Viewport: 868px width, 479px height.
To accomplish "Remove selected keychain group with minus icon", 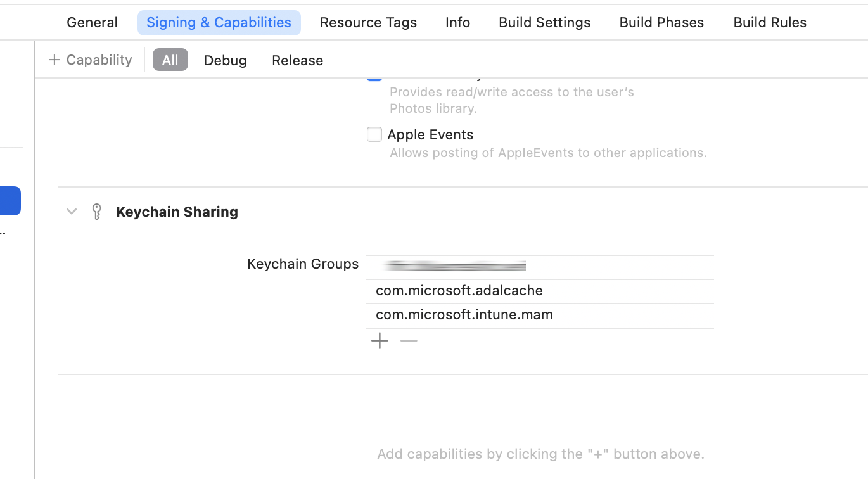I will (x=409, y=341).
